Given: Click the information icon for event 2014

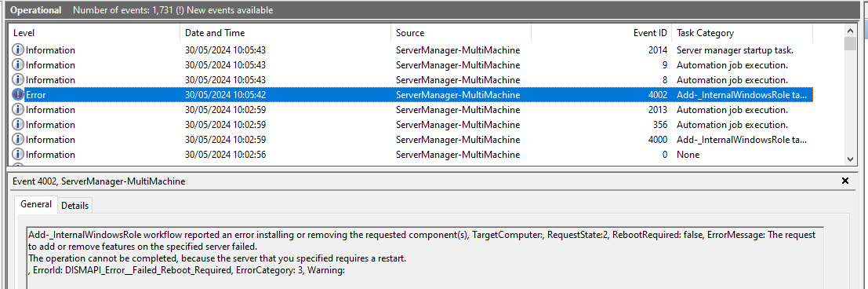Looking at the screenshot, I should (18, 50).
